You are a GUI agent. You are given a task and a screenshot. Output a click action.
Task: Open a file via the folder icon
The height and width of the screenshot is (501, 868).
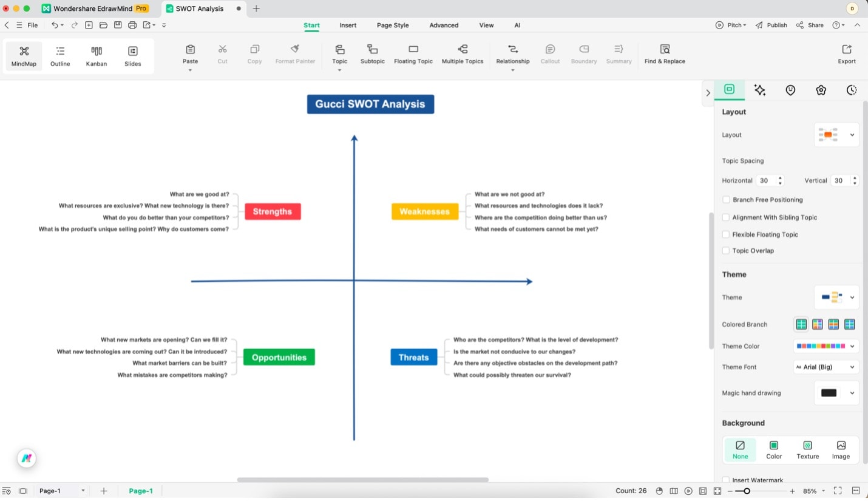coord(103,25)
